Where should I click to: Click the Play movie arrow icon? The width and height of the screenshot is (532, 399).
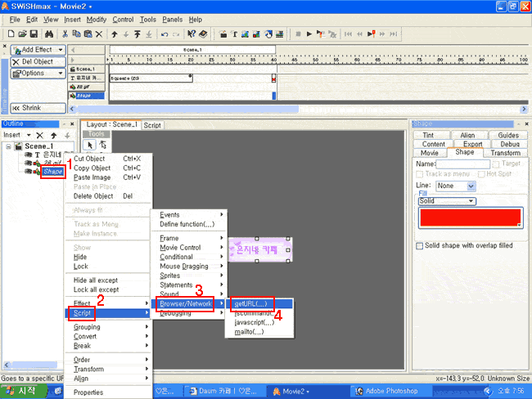(309, 34)
